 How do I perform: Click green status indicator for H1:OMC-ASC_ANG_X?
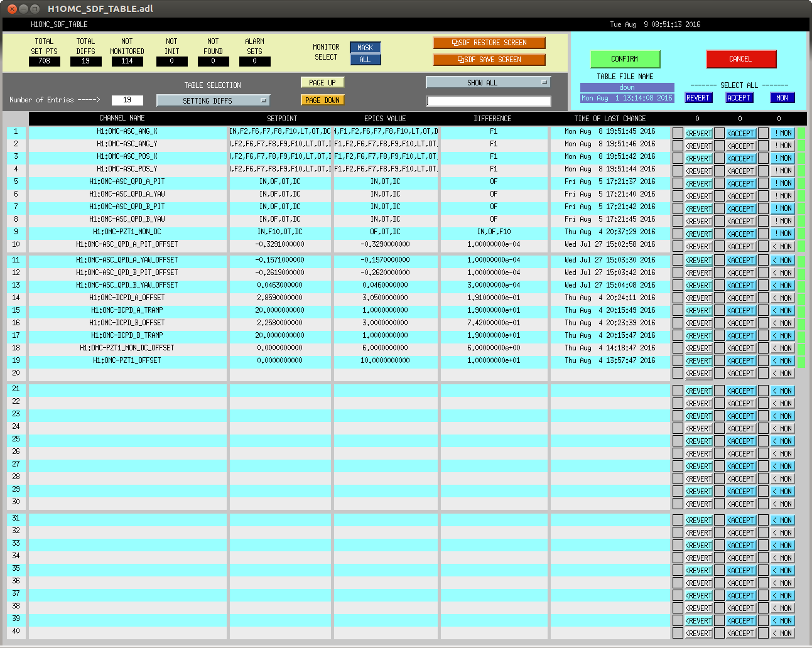801,133
